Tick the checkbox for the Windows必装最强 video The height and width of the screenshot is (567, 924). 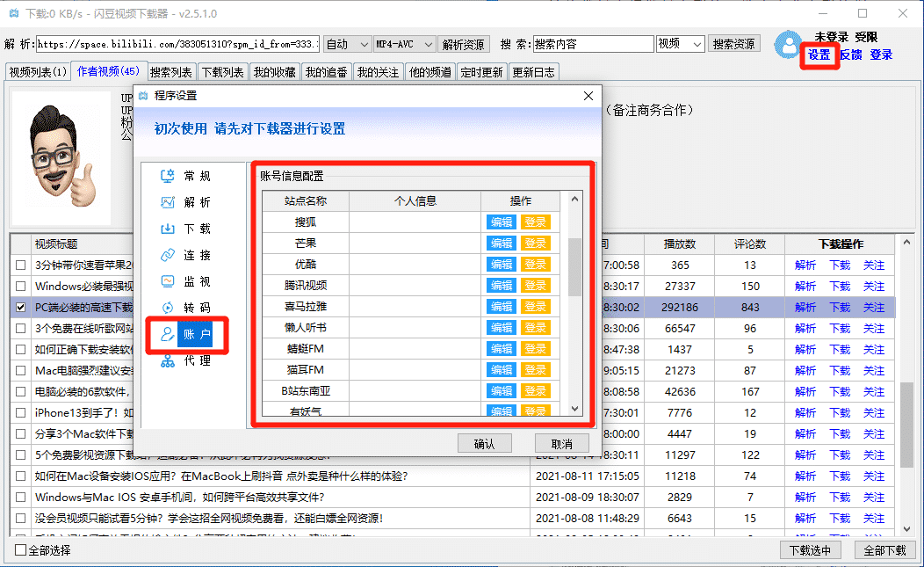point(20,287)
